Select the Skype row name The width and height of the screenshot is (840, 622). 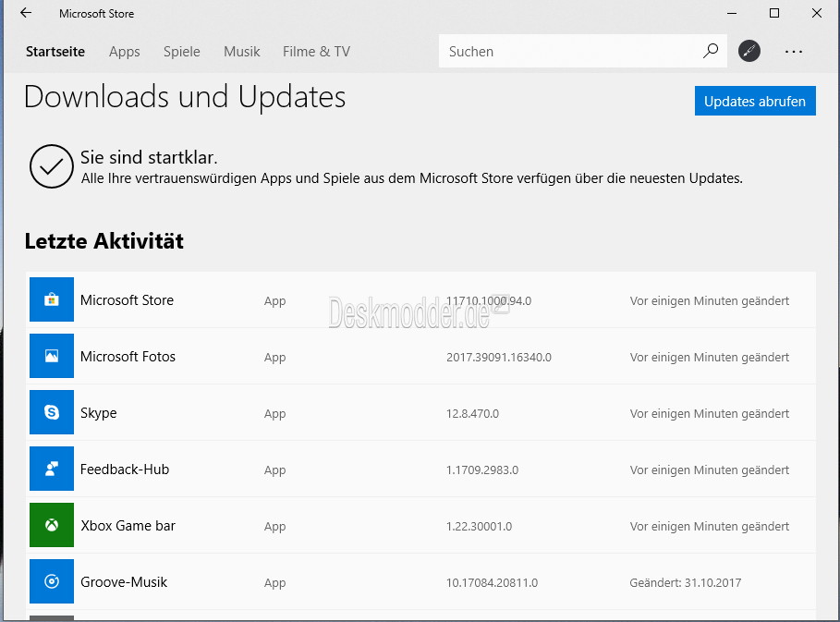pos(99,413)
